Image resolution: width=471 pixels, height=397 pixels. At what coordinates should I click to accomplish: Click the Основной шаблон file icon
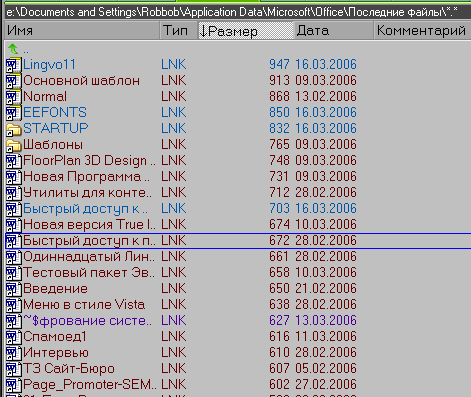(x=13, y=81)
